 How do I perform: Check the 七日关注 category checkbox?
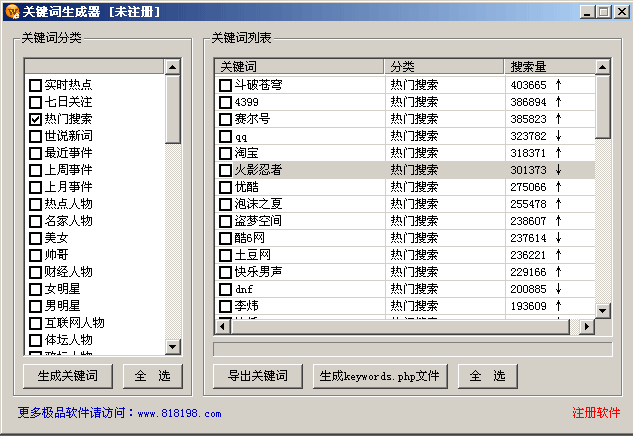[36, 102]
